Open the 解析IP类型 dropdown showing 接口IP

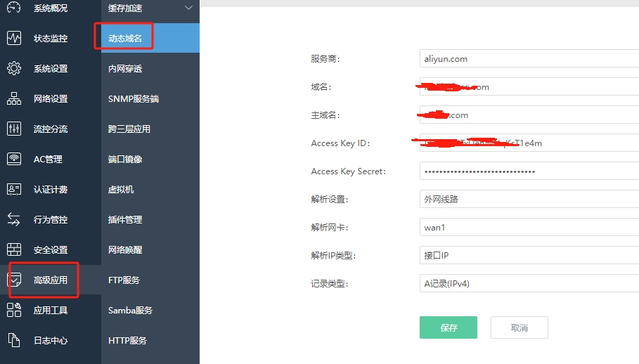(x=529, y=255)
